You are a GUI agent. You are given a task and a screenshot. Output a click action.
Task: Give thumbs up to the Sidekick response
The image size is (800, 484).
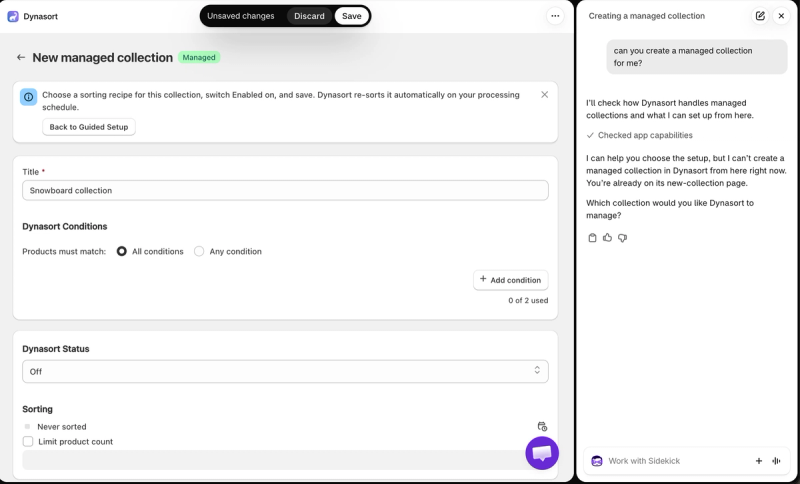coord(607,238)
